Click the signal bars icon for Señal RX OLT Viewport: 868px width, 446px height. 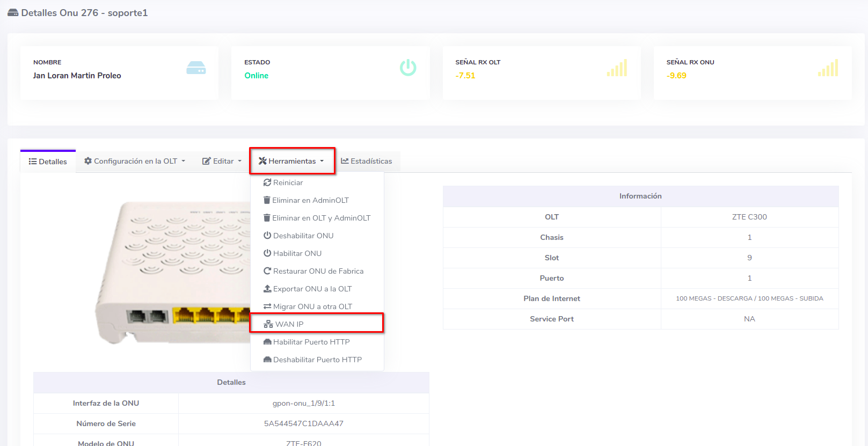(617, 68)
